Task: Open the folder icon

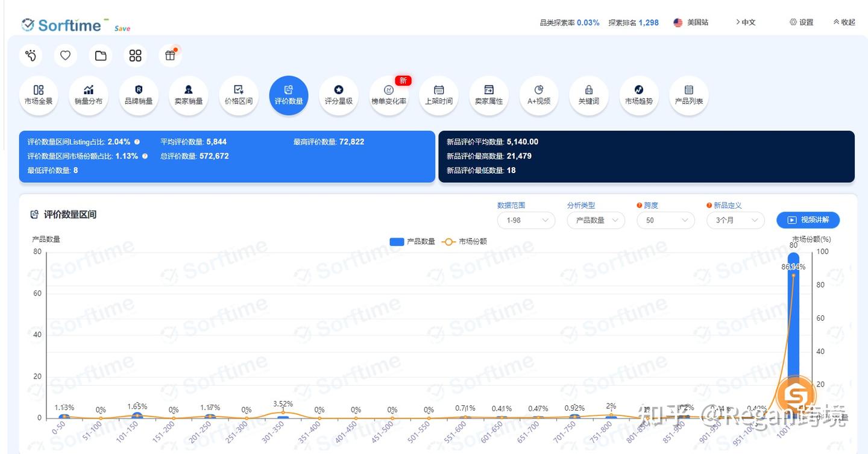Action: [x=101, y=55]
